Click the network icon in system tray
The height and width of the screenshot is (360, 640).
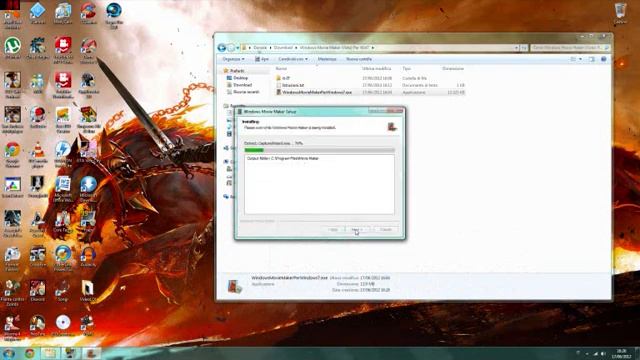point(595,354)
